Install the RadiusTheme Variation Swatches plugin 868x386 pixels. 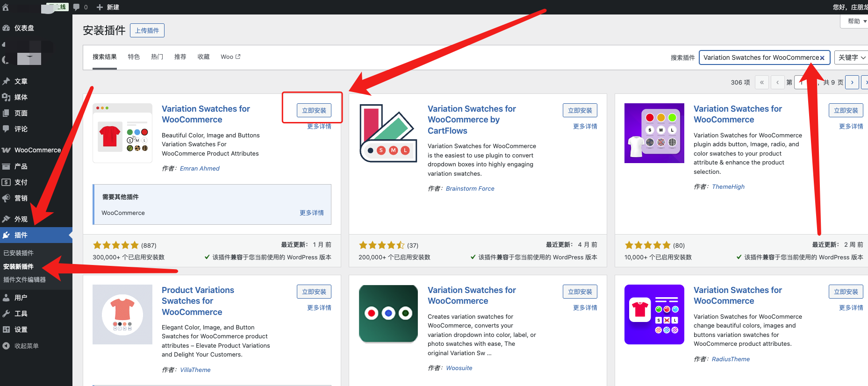(x=846, y=292)
